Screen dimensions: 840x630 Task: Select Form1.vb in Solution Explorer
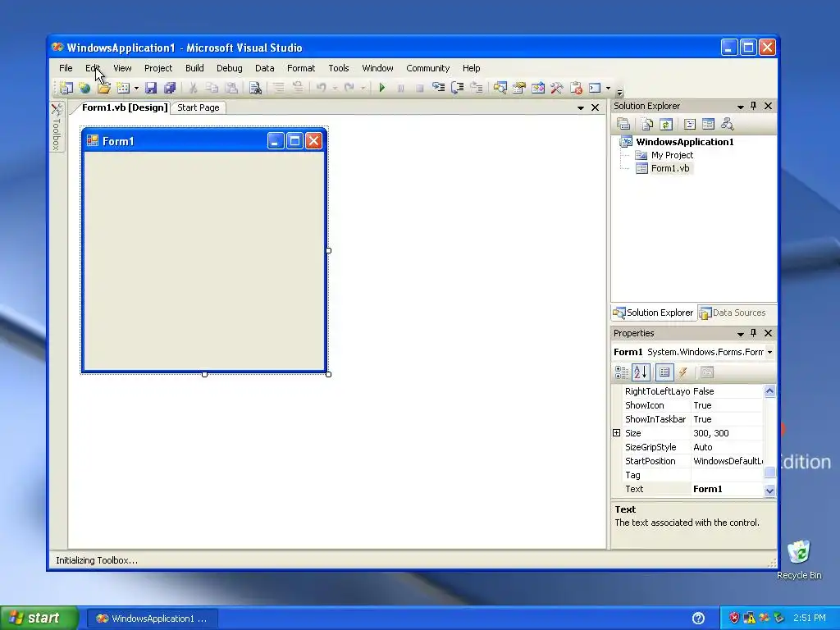point(669,168)
